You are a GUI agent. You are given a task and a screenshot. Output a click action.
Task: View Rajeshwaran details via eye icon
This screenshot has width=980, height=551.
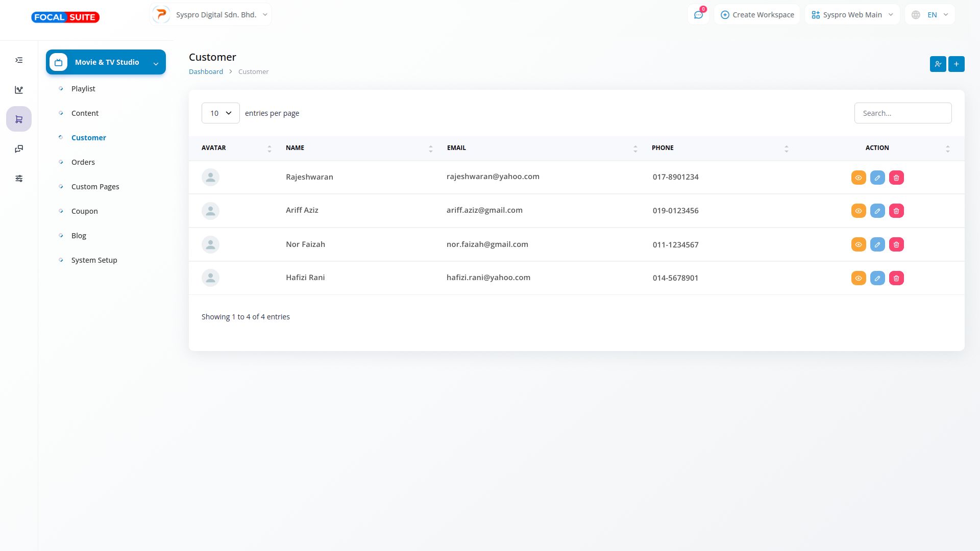(858, 178)
